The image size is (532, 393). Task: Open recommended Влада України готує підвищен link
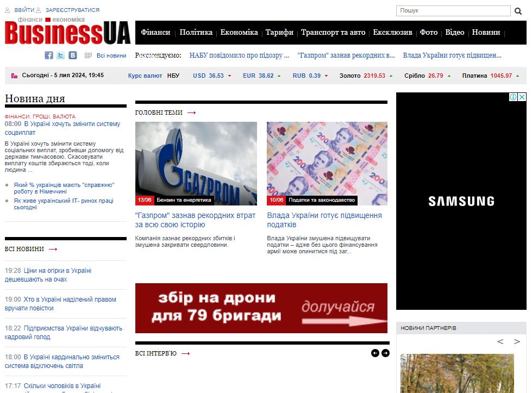click(452, 55)
